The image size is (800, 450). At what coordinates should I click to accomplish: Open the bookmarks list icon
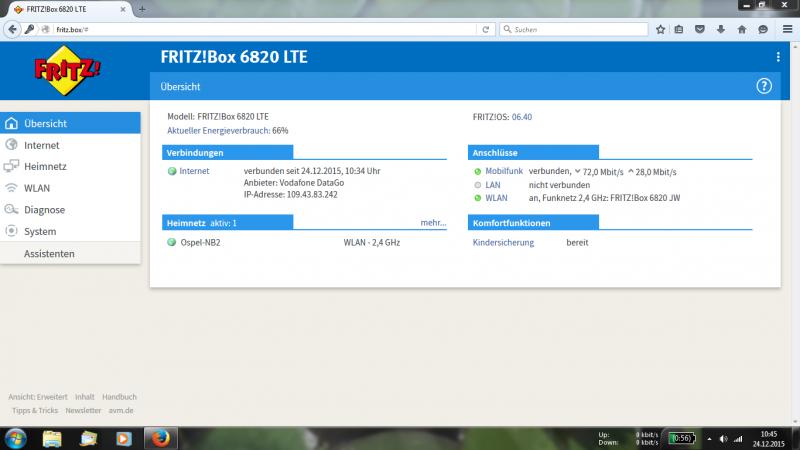(x=679, y=30)
